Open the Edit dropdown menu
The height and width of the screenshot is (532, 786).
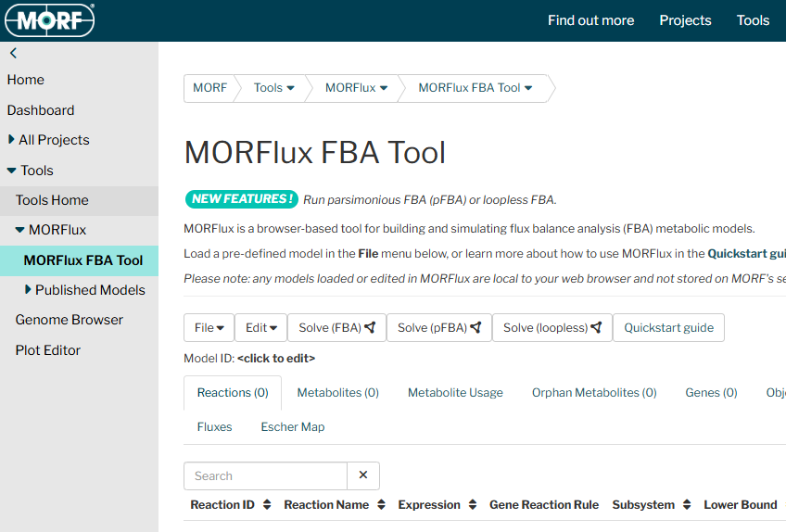260,327
